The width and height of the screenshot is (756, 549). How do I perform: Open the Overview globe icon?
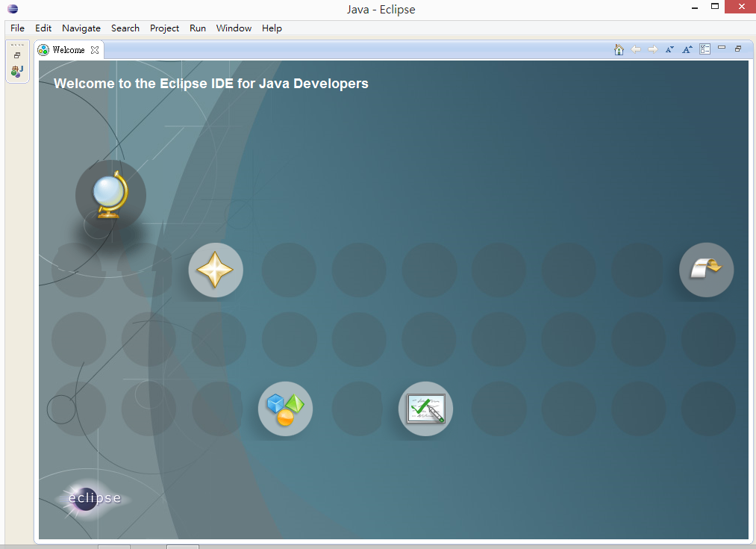pos(110,195)
